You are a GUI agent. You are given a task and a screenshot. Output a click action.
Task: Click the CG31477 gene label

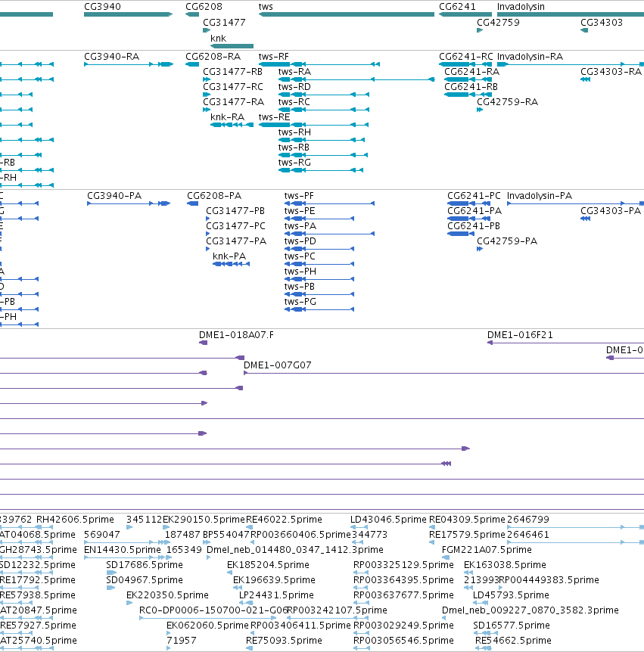[224, 23]
